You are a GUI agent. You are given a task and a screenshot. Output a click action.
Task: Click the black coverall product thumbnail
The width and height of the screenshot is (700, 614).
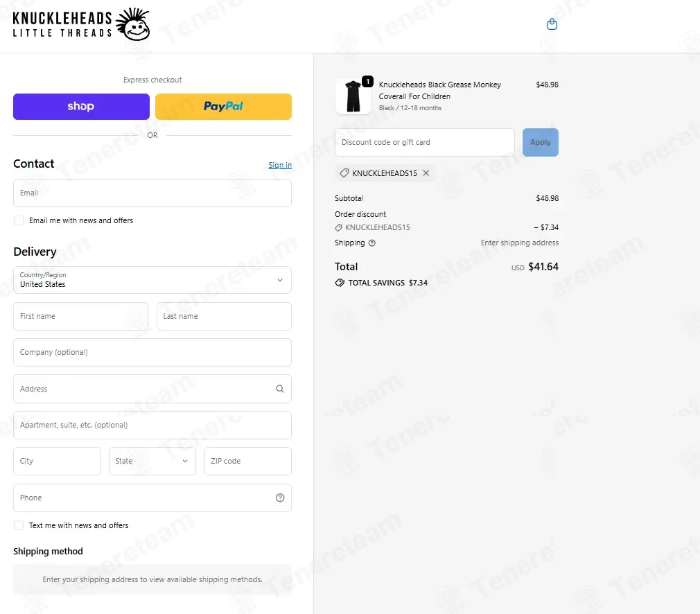point(353,96)
